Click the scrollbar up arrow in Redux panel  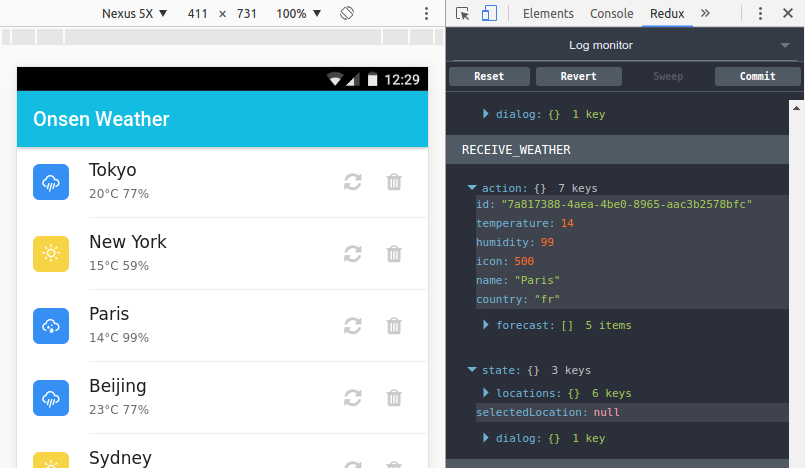click(796, 108)
